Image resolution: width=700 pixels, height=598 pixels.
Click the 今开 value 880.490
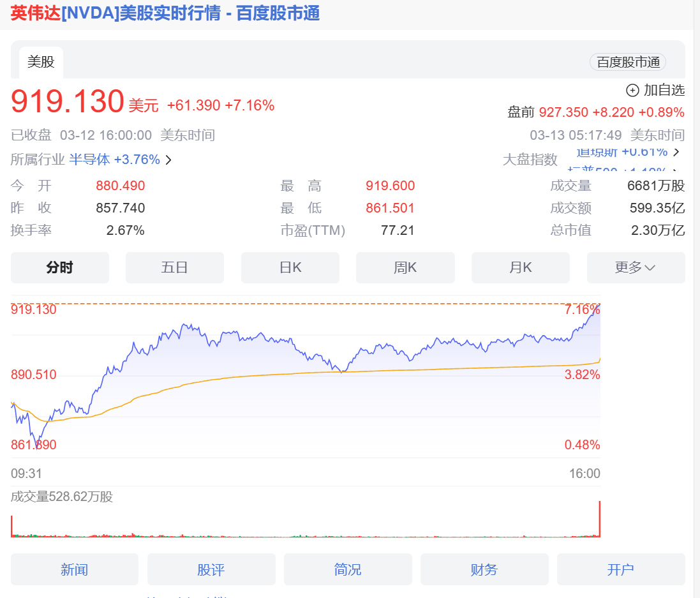pos(121,186)
